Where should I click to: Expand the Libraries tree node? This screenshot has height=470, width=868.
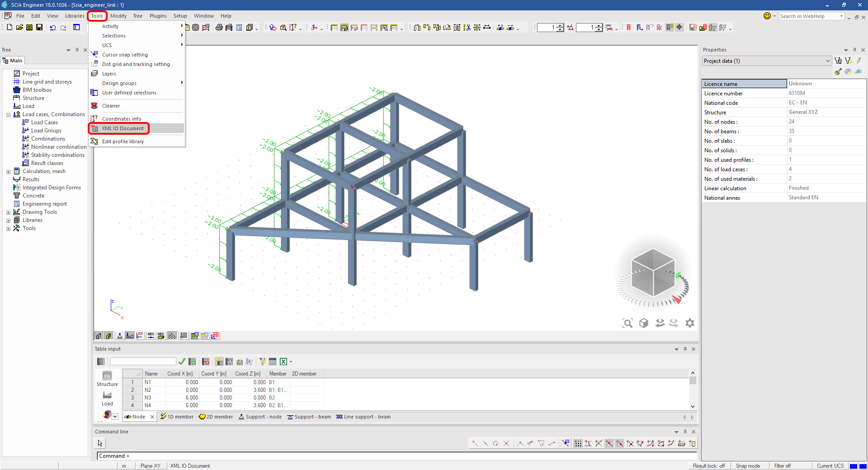8,221
